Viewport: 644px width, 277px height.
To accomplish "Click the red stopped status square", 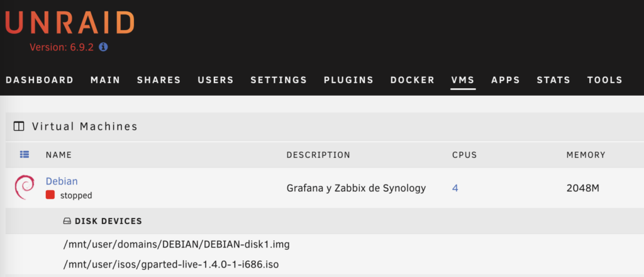I will pyautogui.click(x=50, y=196).
